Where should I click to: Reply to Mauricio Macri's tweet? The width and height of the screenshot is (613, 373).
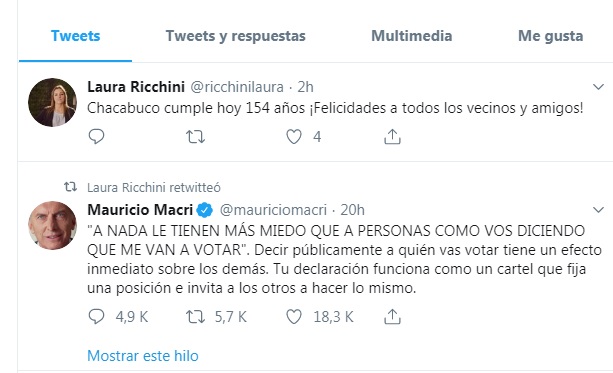coord(96,317)
